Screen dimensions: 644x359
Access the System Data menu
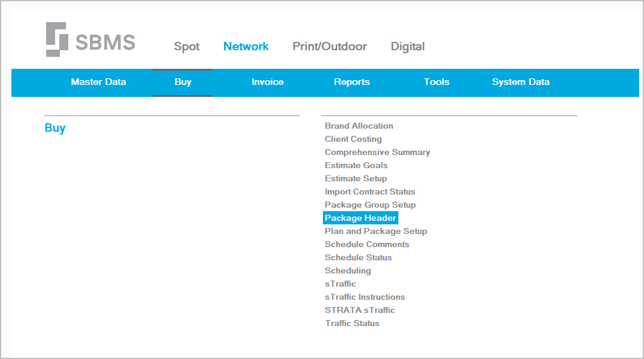(x=521, y=82)
